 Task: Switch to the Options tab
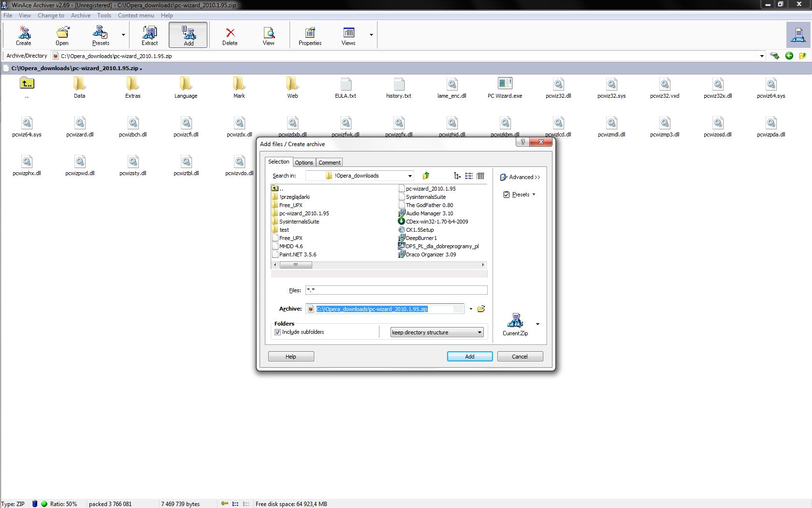pyautogui.click(x=304, y=163)
